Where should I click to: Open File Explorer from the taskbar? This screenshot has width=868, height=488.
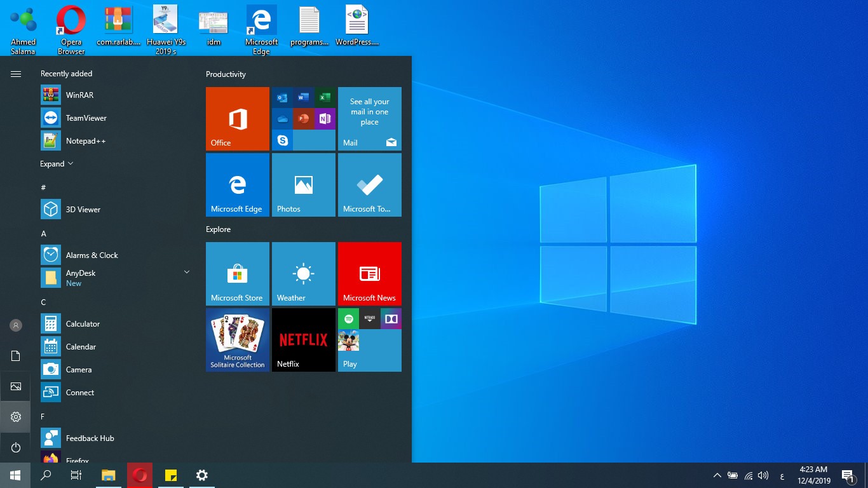click(x=109, y=475)
